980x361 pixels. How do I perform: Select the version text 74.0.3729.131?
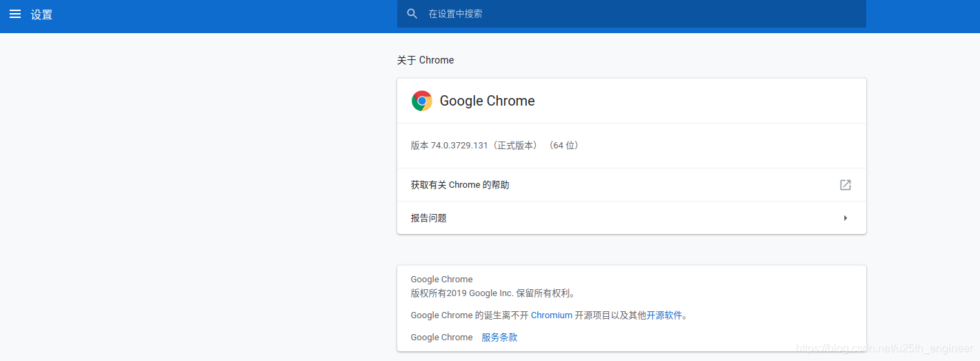point(459,146)
